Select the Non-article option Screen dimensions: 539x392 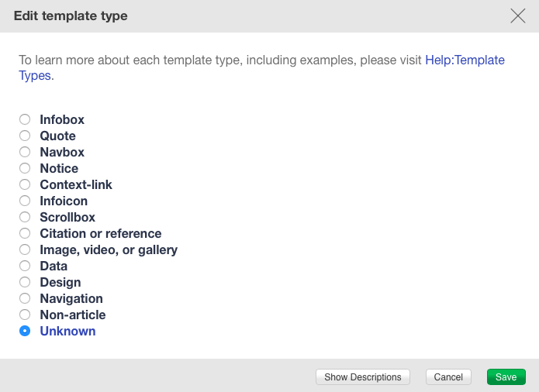[25, 315]
